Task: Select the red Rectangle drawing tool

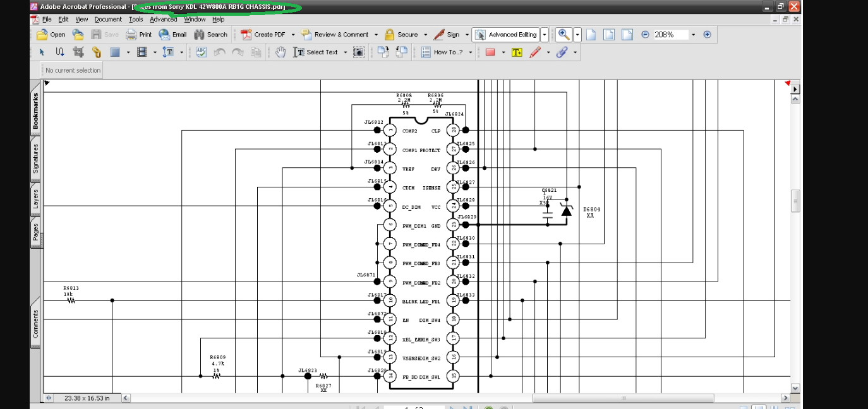Action: click(x=490, y=52)
